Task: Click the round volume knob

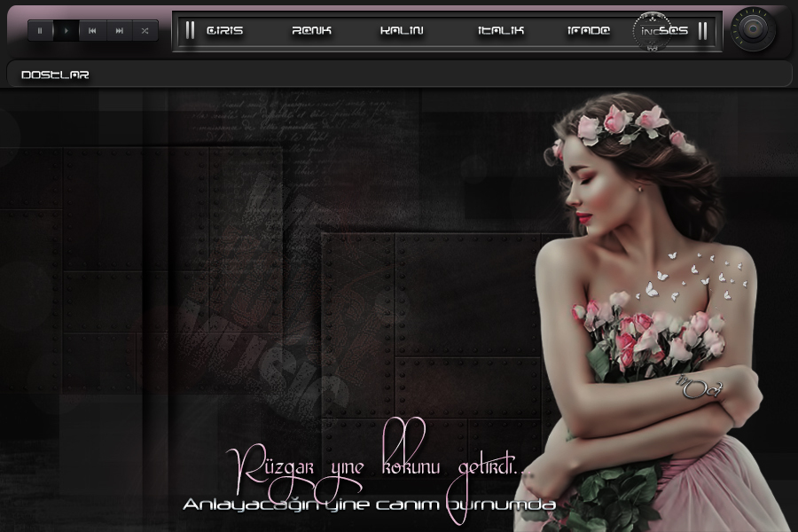Action: [753, 30]
